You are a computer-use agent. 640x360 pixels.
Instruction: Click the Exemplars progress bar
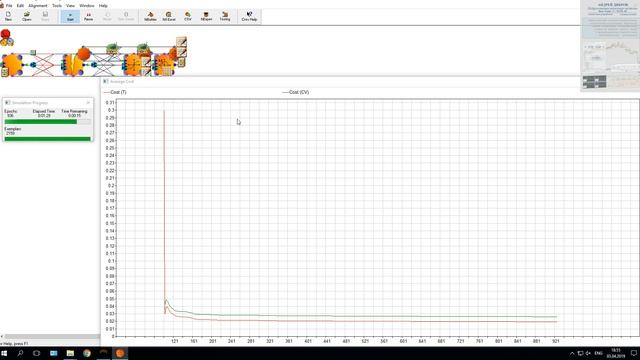point(47,139)
